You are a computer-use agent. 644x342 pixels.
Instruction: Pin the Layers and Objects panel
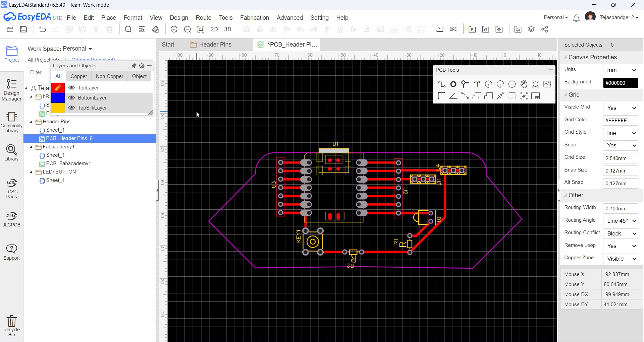coord(133,66)
